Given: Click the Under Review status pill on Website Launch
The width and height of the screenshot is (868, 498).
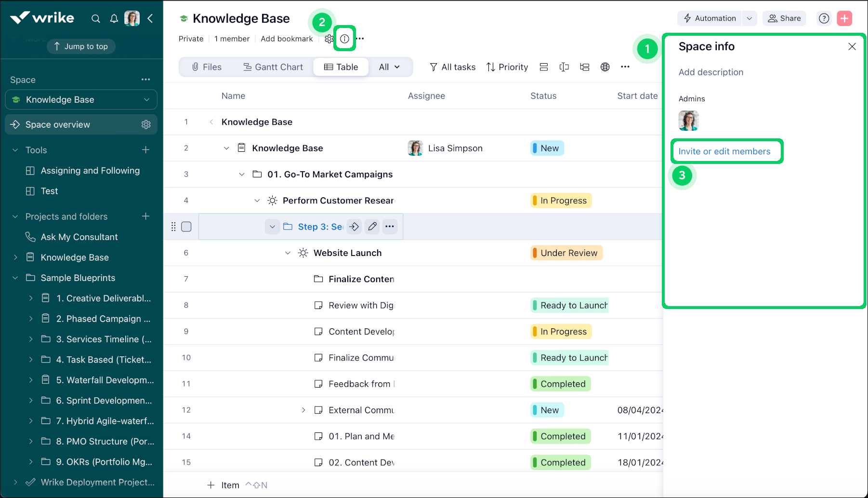Looking at the screenshot, I should 566,253.
